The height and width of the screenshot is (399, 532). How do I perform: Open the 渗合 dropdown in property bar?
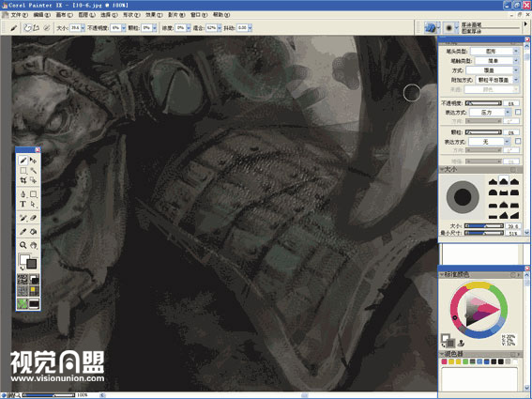[220, 28]
